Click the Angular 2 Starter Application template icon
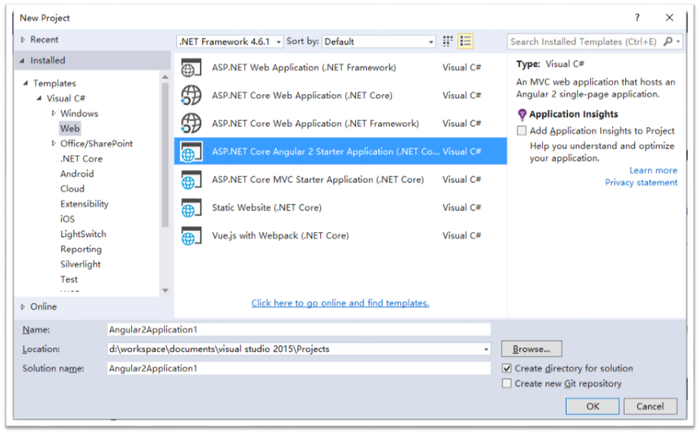The height and width of the screenshot is (434, 700). click(191, 151)
